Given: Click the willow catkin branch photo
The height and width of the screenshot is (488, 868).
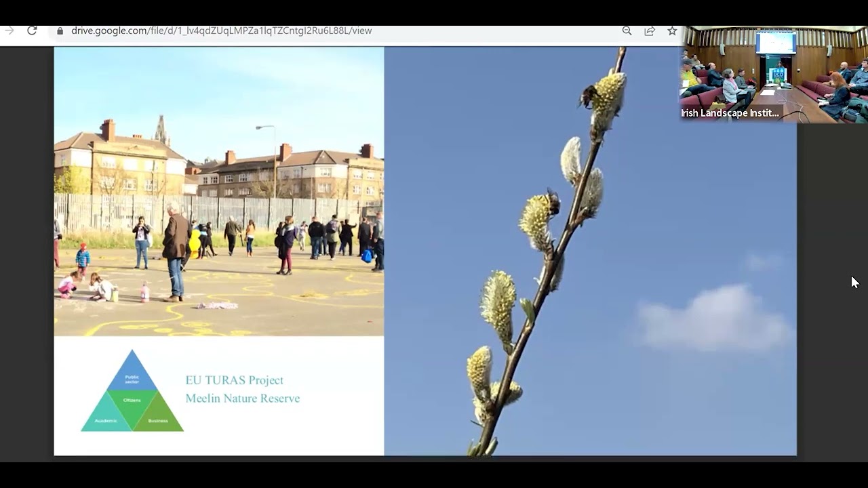Looking at the screenshot, I should [x=590, y=251].
